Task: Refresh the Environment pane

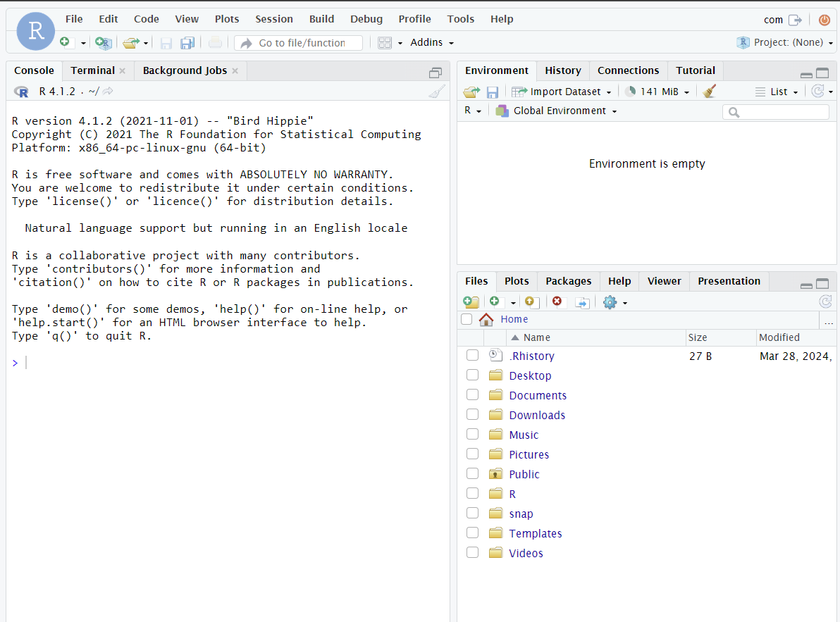Action: tap(817, 92)
